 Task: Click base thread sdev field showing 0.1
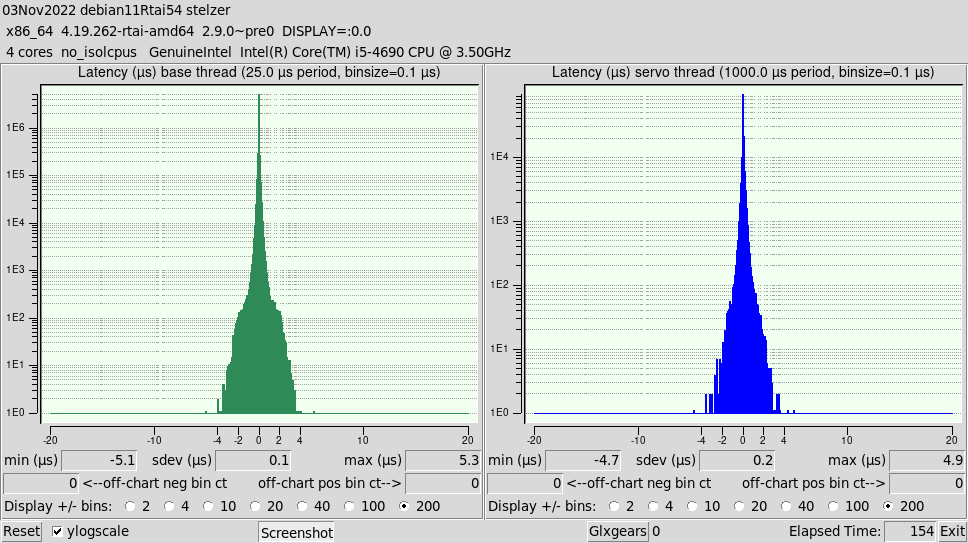tap(253, 460)
